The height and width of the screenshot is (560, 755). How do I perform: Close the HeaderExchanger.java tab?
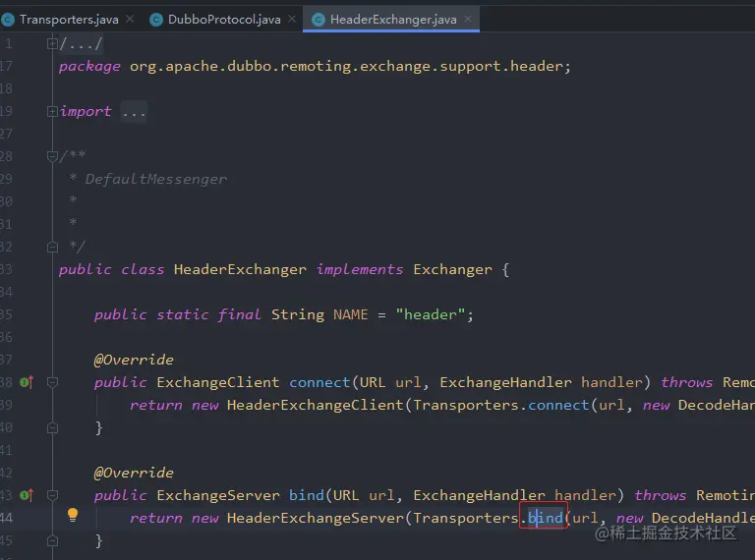[x=468, y=19]
